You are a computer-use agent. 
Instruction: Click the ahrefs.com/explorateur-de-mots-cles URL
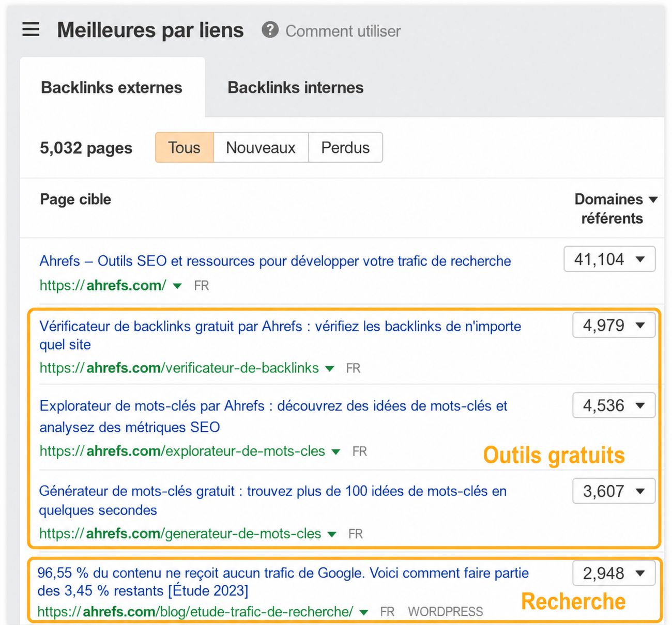coord(182,451)
